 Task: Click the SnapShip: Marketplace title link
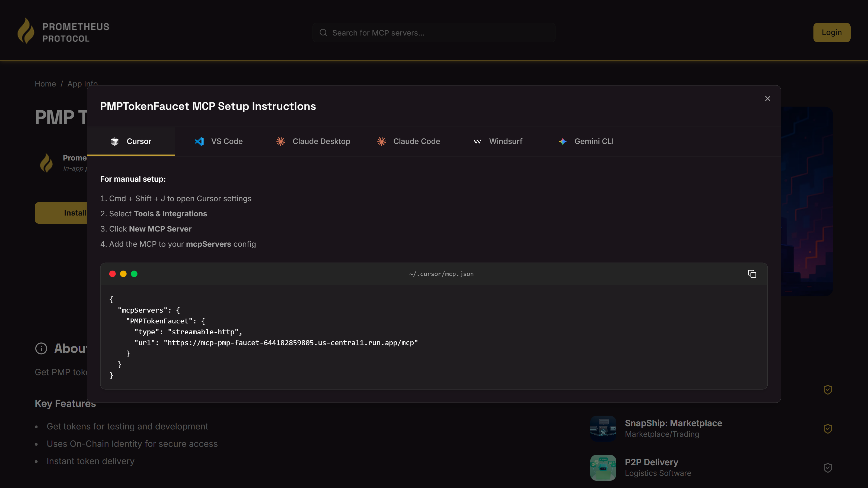[x=673, y=423]
